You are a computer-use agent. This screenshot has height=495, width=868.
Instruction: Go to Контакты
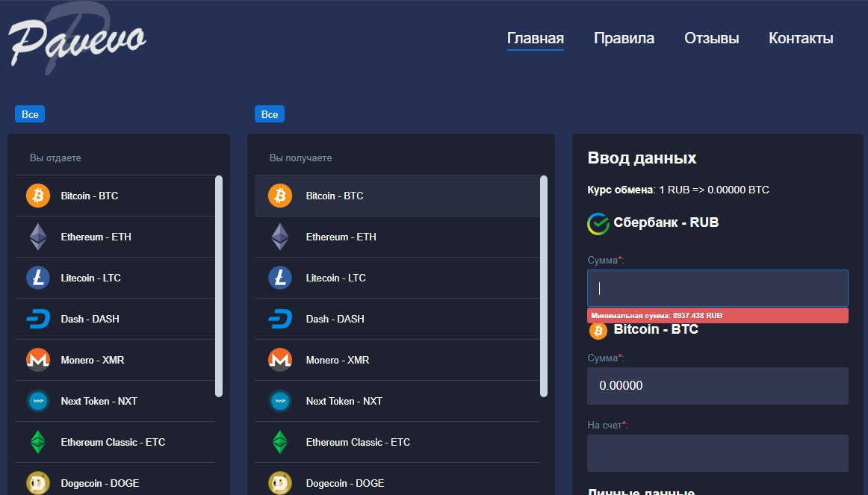click(x=800, y=37)
